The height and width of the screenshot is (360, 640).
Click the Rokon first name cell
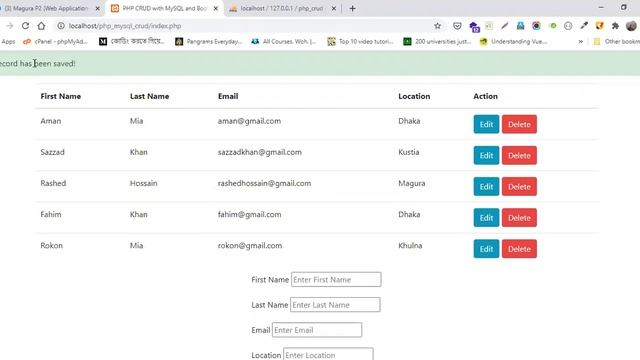[x=51, y=246]
